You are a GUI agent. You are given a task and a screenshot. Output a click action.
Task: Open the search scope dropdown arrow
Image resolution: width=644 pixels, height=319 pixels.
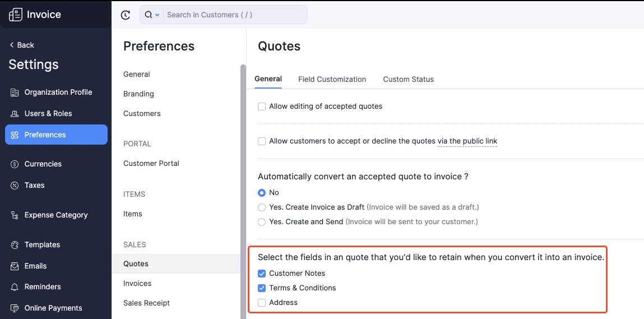(x=157, y=15)
